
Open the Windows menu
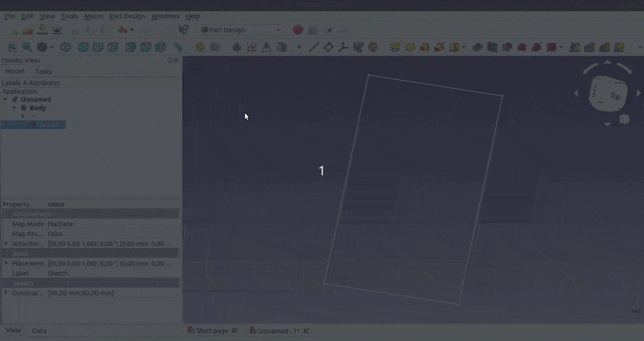pyautogui.click(x=165, y=16)
